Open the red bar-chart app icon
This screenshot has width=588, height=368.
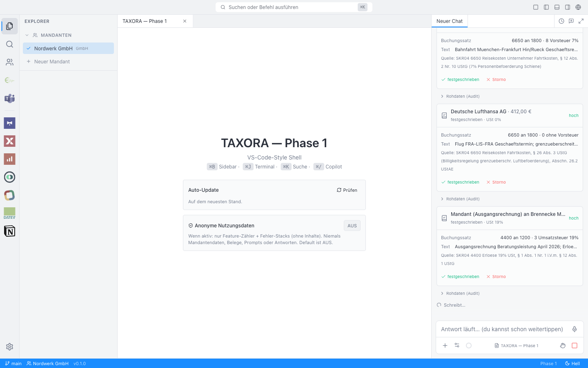[x=9, y=159]
